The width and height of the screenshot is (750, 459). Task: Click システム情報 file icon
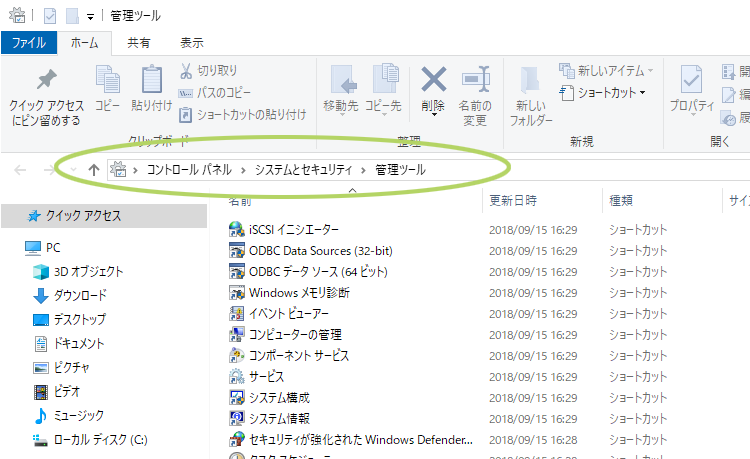coord(237,419)
